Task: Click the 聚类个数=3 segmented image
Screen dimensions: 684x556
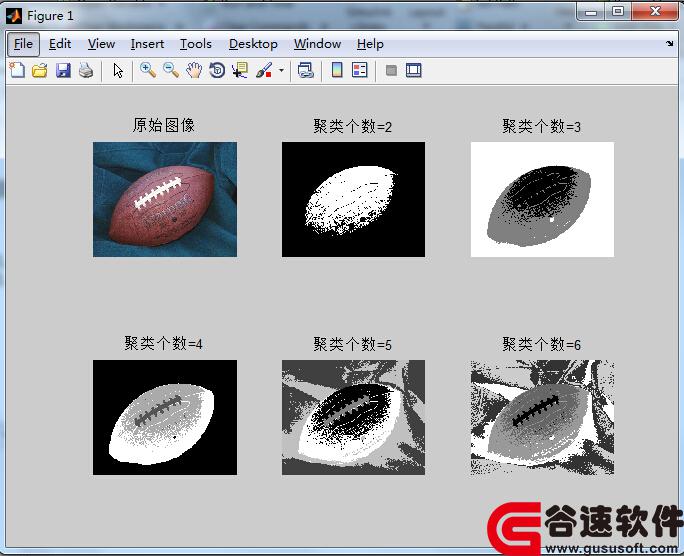Action: (542, 199)
